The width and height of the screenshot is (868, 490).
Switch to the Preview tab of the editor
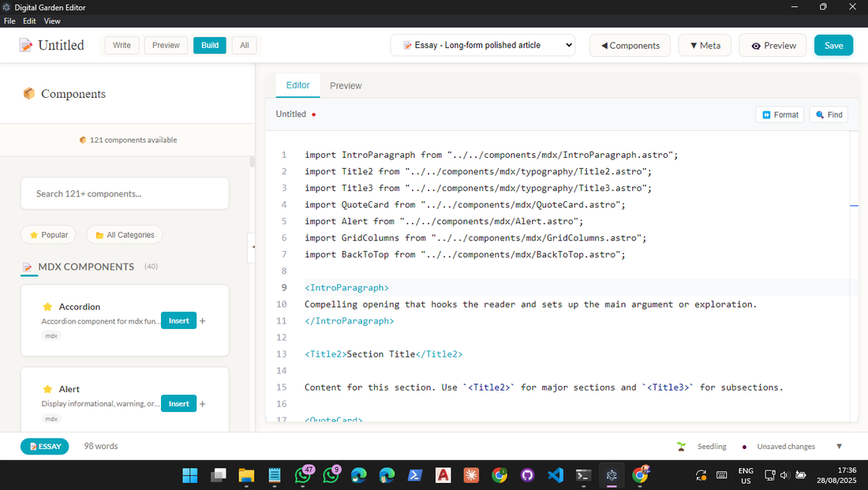tap(345, 85)
